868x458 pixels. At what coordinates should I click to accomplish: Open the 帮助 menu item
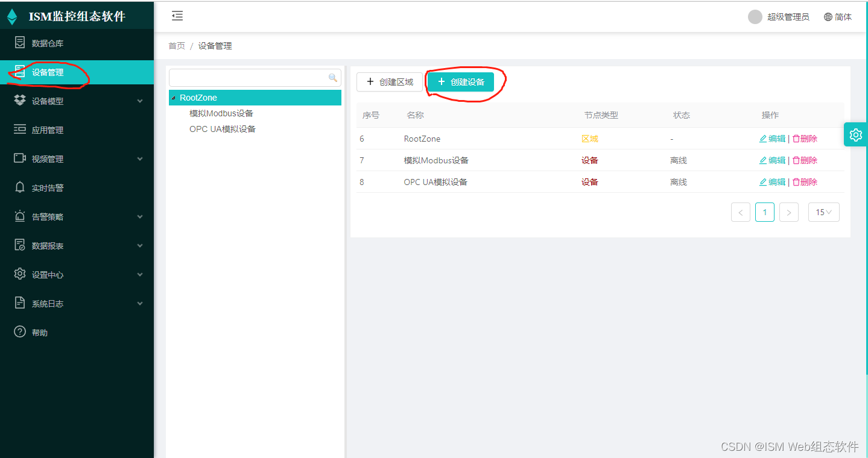(x=77, y=333)
